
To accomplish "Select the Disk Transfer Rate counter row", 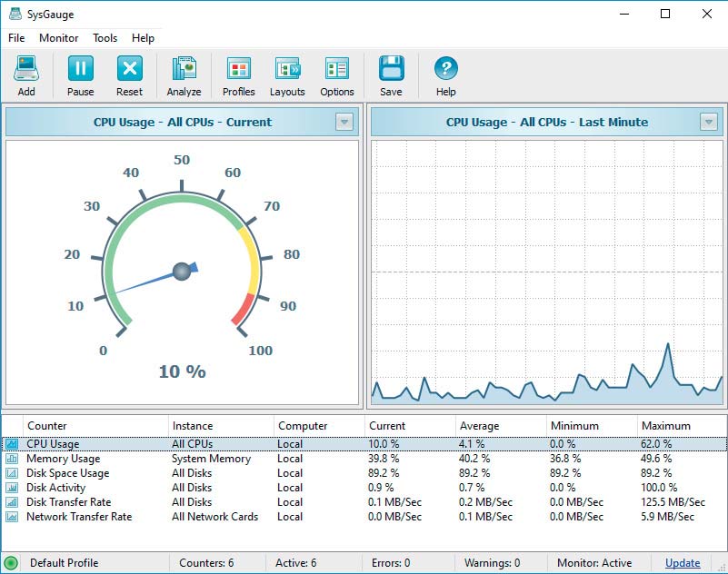I will (x=364, y=501).
